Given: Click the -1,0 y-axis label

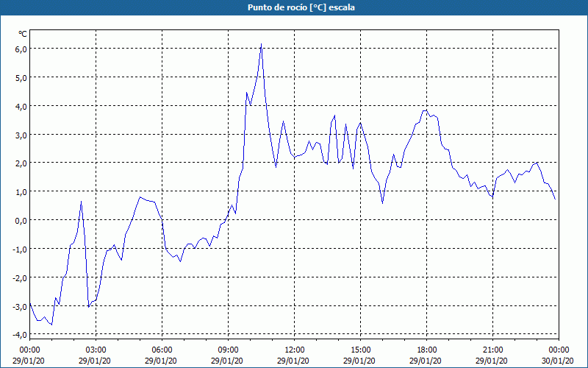Looking at the screenshot, I should coord(20,249).
